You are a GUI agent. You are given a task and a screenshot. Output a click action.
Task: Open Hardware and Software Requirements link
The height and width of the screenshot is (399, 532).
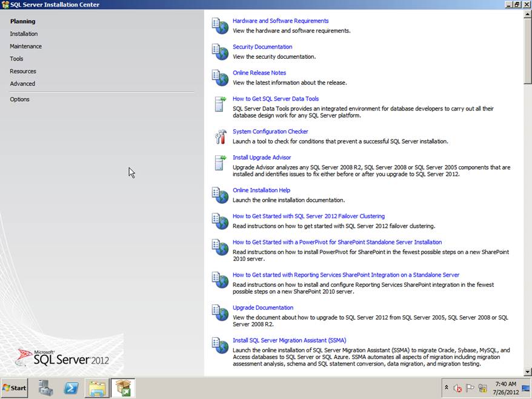click(x=281, y=21)
